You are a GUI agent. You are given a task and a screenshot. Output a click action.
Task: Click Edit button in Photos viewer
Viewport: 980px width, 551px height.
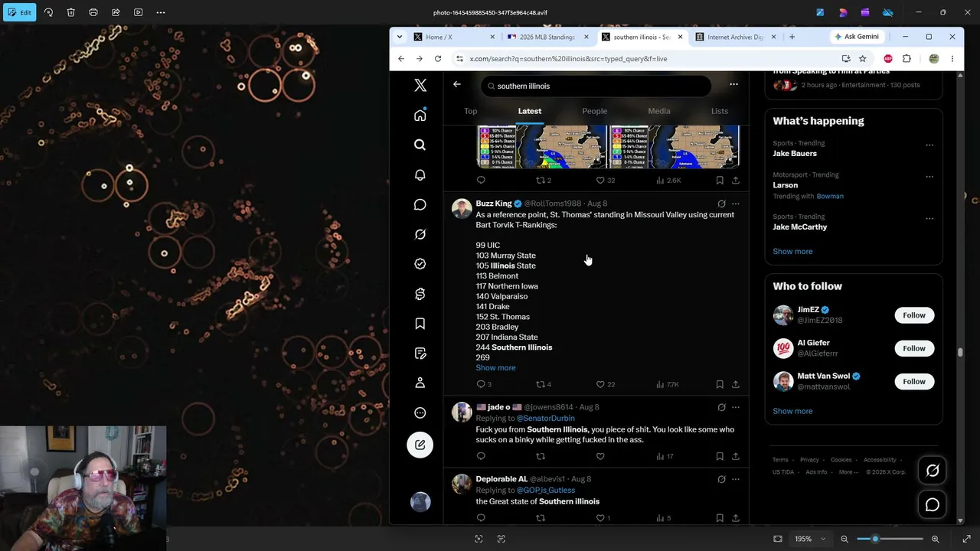[x=20, y=12]
